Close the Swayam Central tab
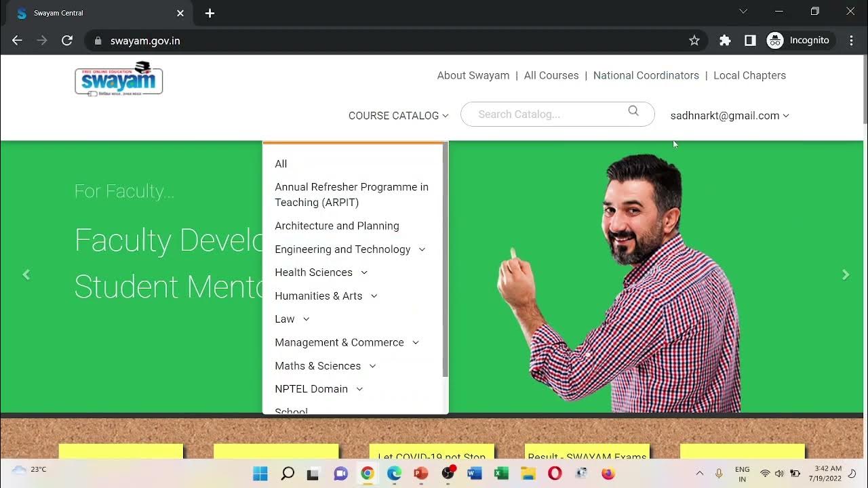The width and height of the screenshot is (868, 488). pyautogui.click(x=180, y=13)
